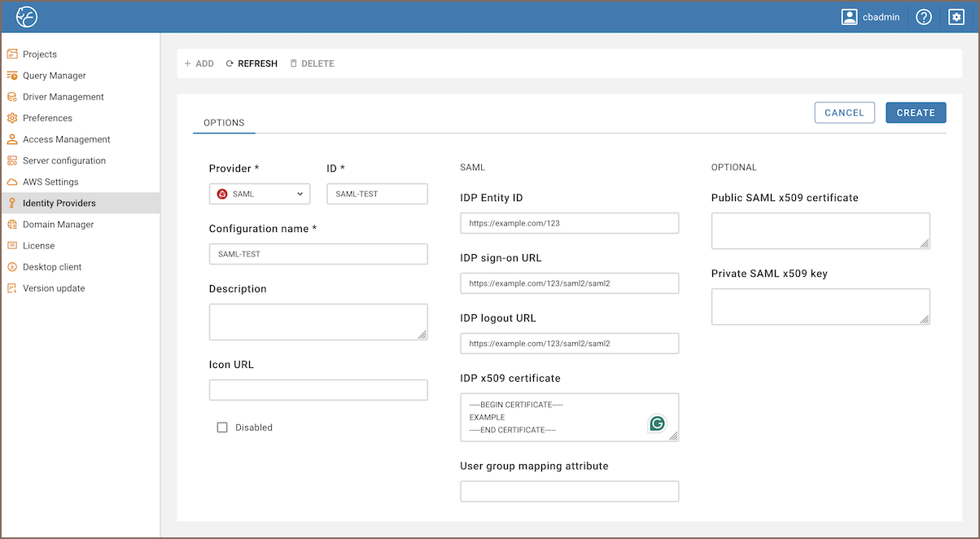This screenshot has height=539, width=980.
Task: Open Preferences from the sidebar
Action: click(49, 117)
